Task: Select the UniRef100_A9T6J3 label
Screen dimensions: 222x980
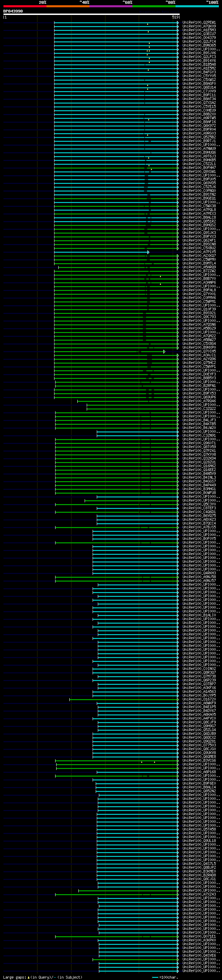Action: click(199, 156)
